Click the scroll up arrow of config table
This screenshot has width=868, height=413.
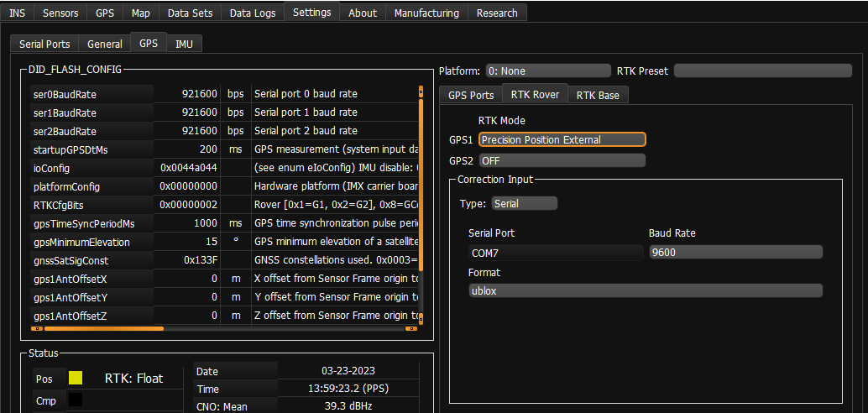(421, 91)
